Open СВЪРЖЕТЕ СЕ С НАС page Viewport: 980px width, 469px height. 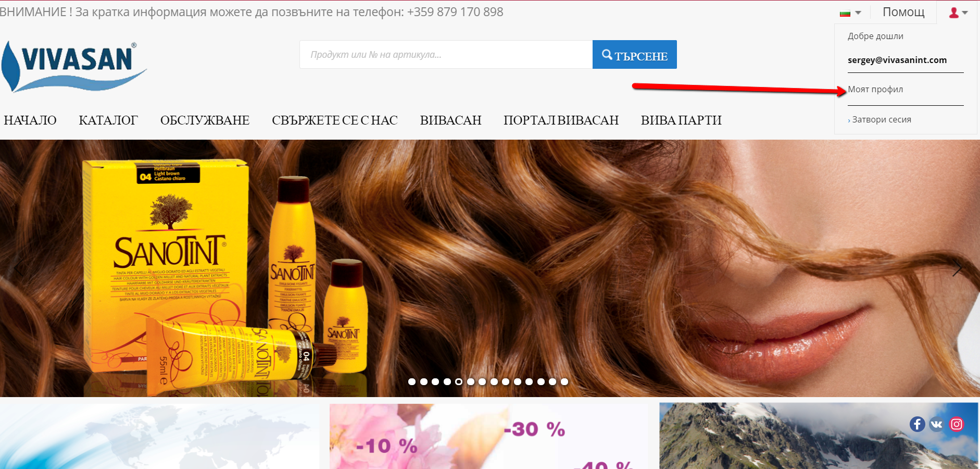335,120
